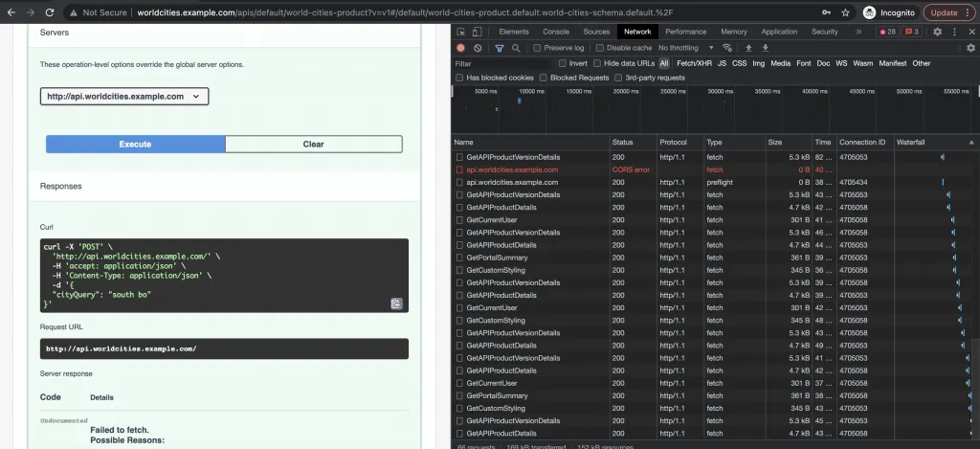
Task: Click the Not Secure site badge
Action: tap(99, 12)
